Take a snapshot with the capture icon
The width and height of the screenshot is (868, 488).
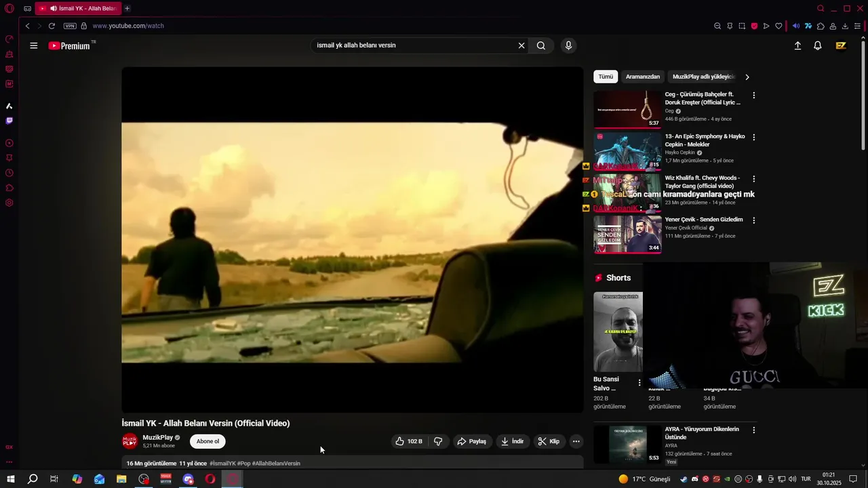pyautogui.click(x=742, y=26)
